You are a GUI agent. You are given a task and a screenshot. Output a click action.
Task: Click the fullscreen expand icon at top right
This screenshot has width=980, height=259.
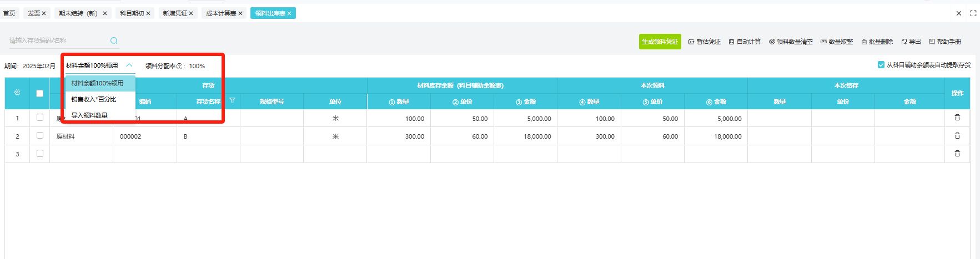[973, 13]
